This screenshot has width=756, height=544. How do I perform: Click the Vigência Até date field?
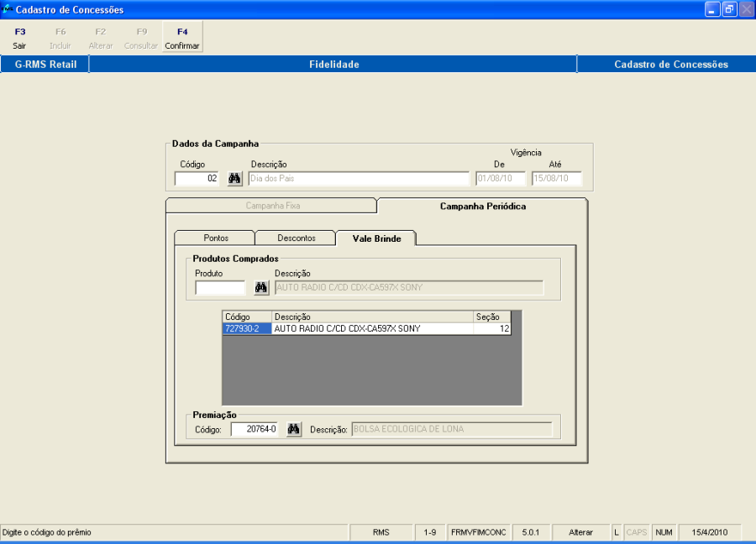pyautogui.click(x=556, y=178)
